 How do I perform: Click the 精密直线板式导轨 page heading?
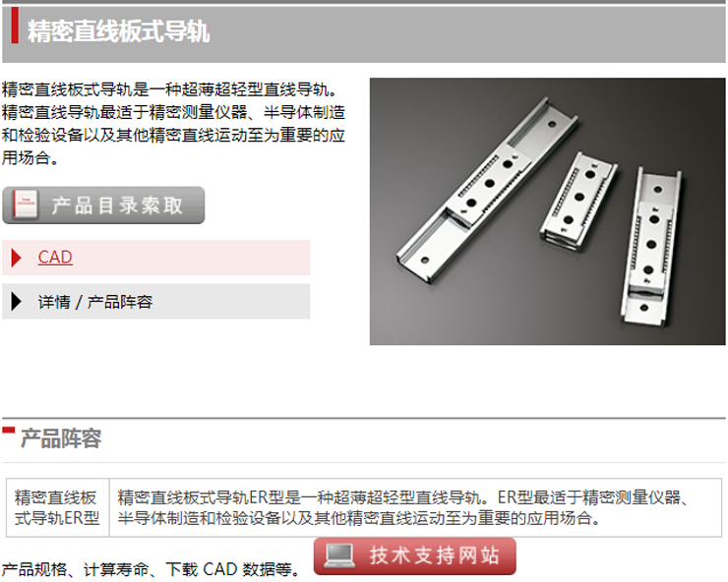(x=118, y=31)
